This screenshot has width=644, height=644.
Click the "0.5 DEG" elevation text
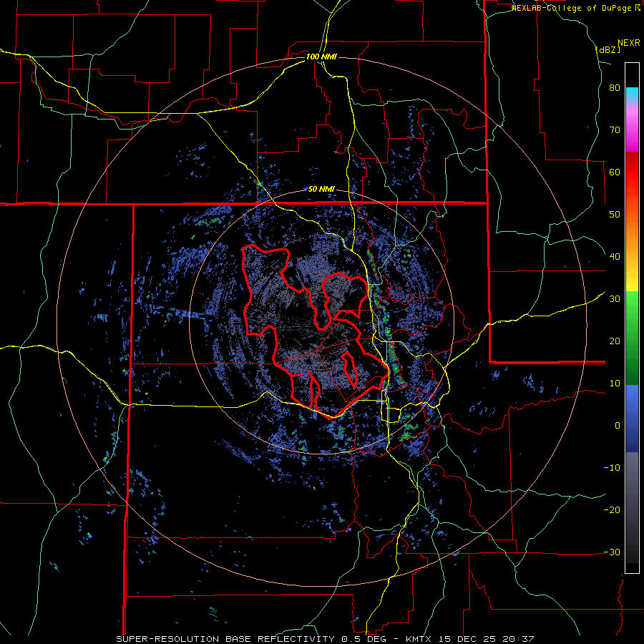[364, 639]
